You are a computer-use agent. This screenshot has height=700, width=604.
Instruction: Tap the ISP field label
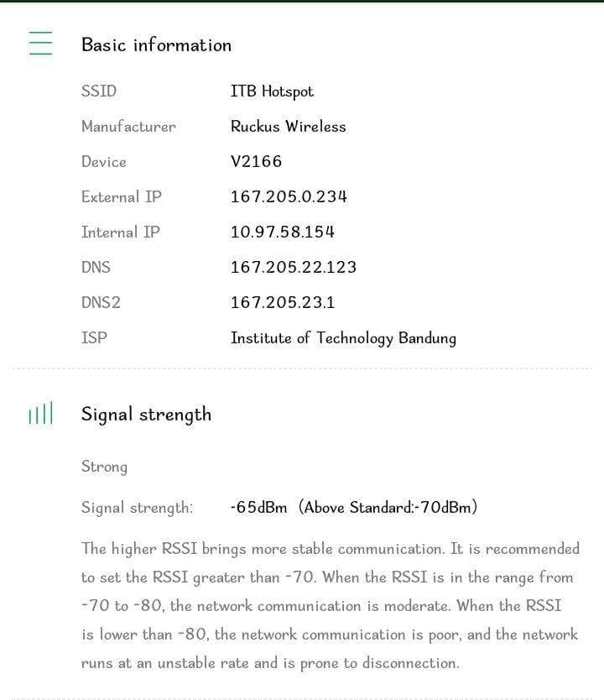click(94, 338)
